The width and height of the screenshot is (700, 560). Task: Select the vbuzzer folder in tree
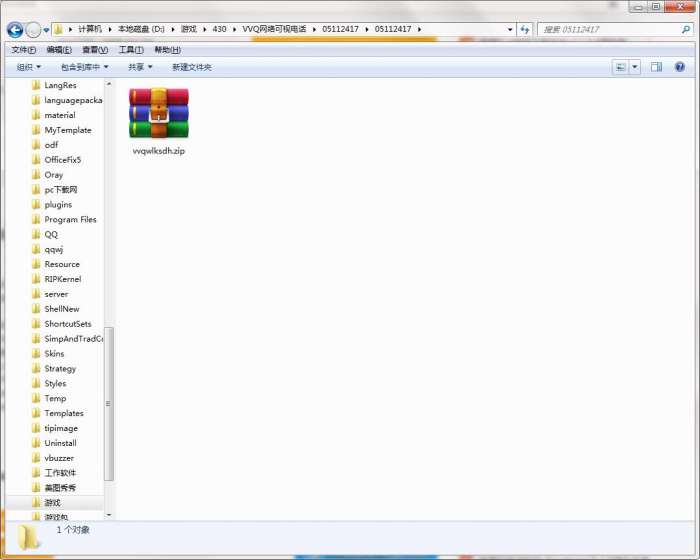[x=53, y=458]
